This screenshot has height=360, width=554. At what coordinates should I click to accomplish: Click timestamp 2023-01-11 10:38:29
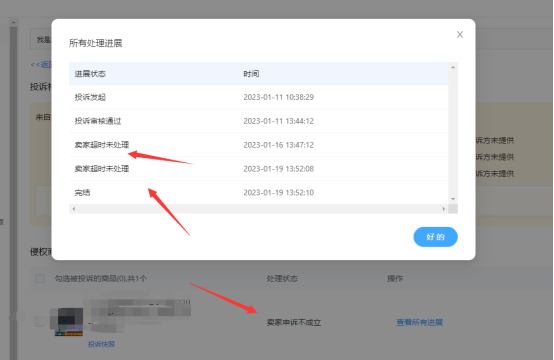[278, 97]
